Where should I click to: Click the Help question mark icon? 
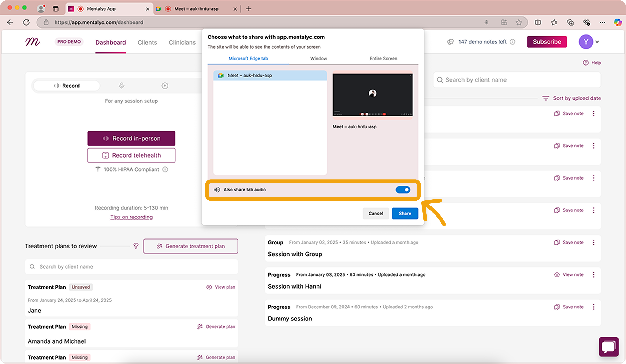585,63
